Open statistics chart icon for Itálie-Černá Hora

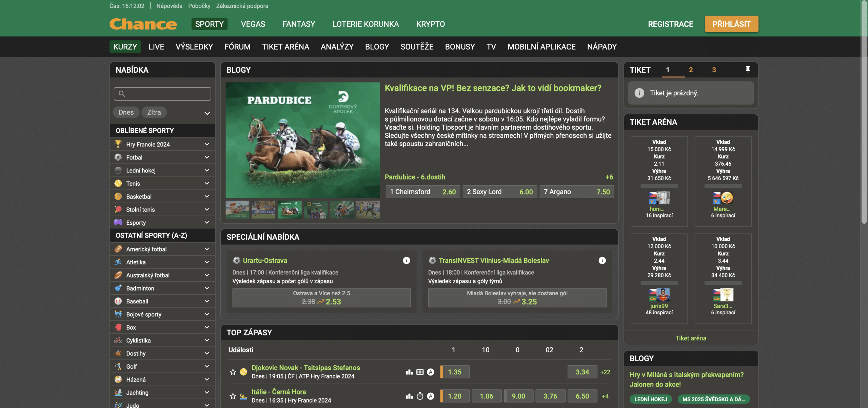[409, 396]
